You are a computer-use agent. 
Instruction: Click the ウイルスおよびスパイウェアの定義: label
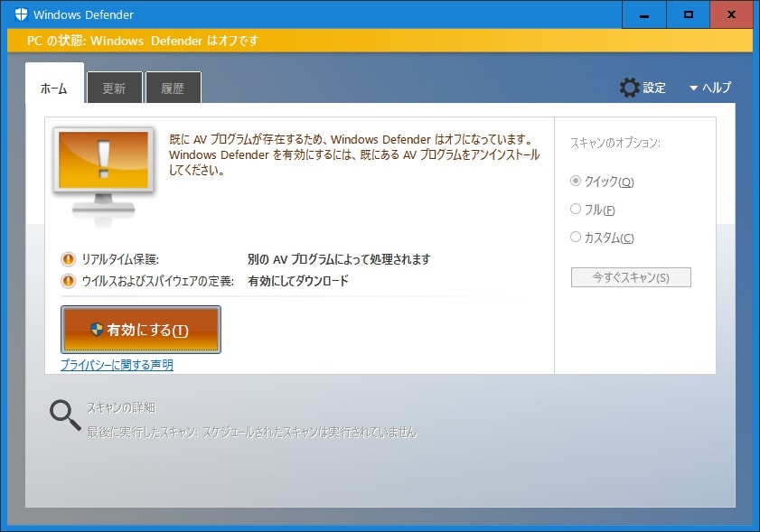(158, 281)
